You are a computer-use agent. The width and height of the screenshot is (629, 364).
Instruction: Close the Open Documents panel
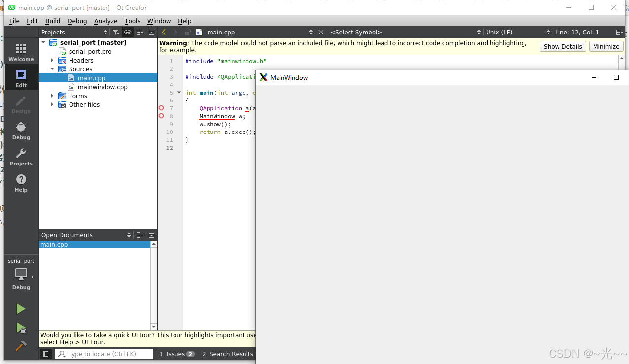coord(151,235)
